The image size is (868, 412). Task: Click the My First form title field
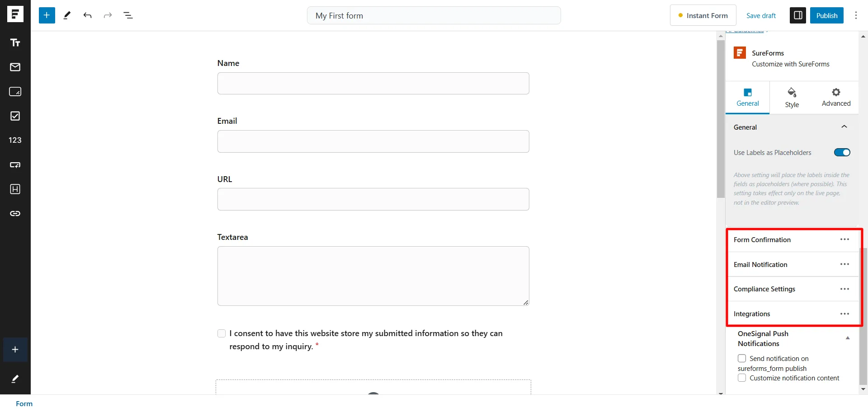434,15
